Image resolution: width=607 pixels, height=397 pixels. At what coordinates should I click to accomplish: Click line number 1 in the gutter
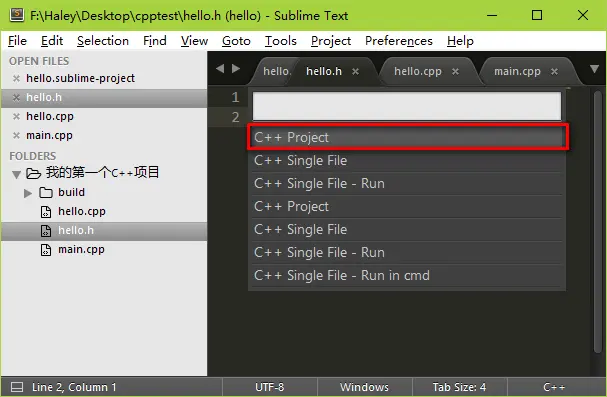pos(235,98)
